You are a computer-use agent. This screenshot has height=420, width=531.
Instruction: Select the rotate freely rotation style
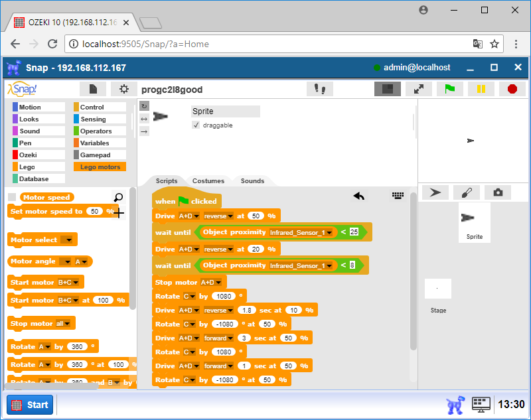click(x=144, y=106)
